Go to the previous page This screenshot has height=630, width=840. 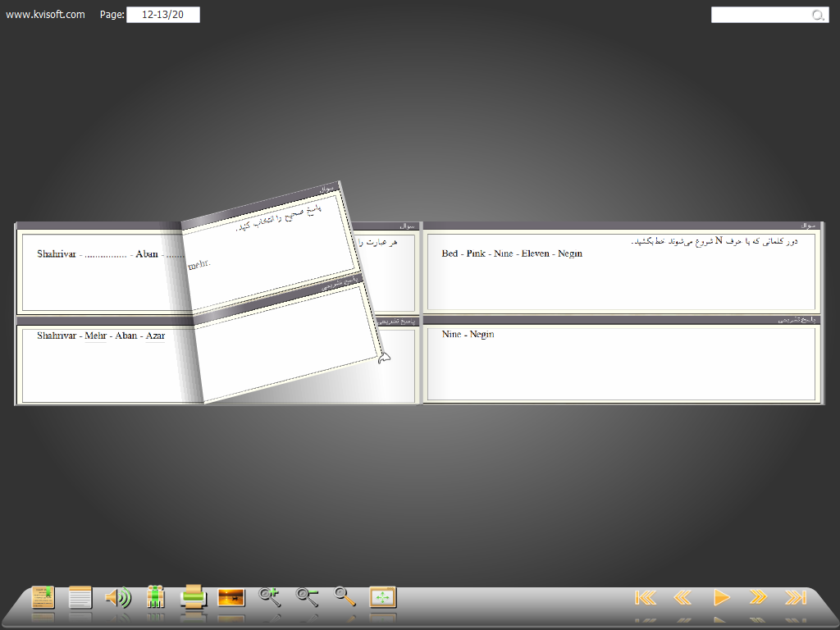[682, 597]
